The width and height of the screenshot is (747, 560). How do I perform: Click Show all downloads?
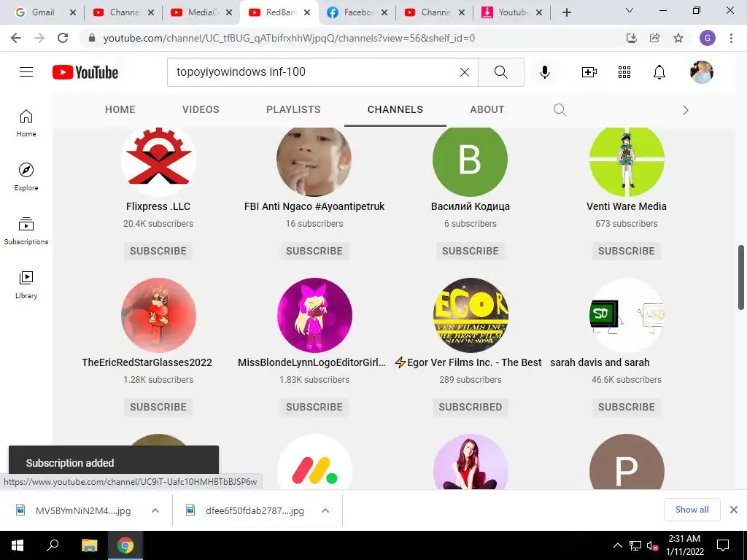pyautogui.click(x=692, y=510)
